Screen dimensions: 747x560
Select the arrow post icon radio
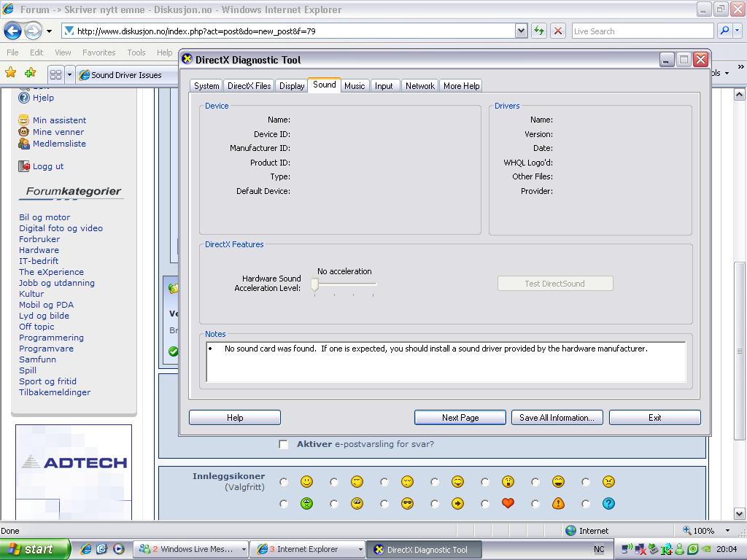[x=435, y=503]
